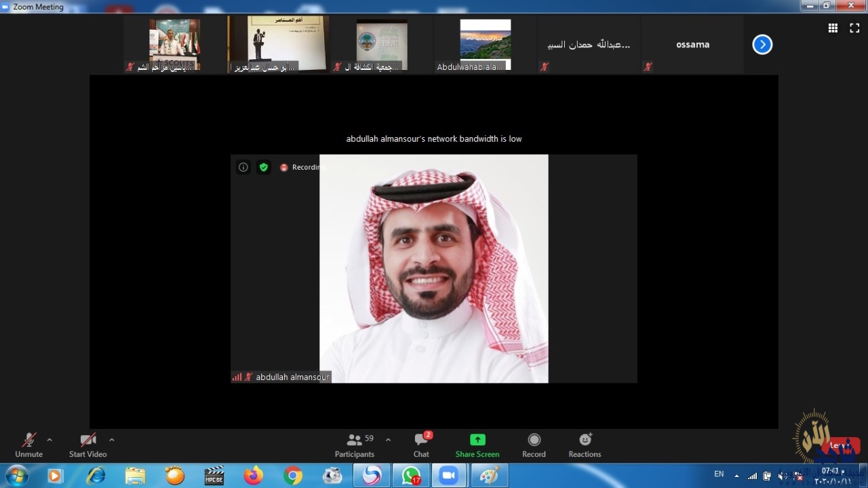868x488 pixels.
Task: Enter full screen mode
Action: (854, 28)
